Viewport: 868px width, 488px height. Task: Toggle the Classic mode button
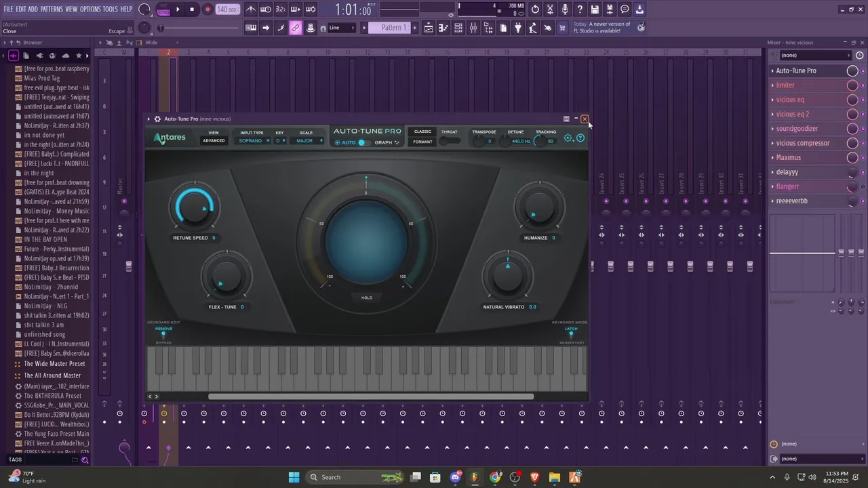coord(422,131)
